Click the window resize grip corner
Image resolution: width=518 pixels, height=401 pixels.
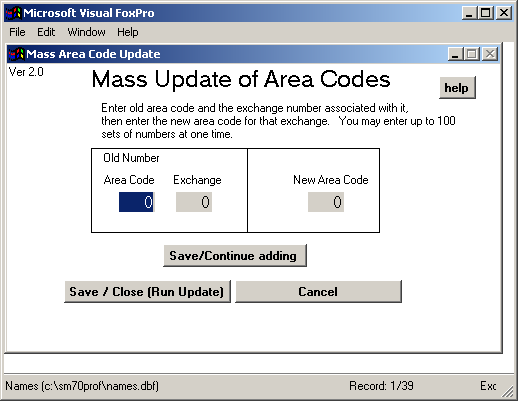point(508,392)
